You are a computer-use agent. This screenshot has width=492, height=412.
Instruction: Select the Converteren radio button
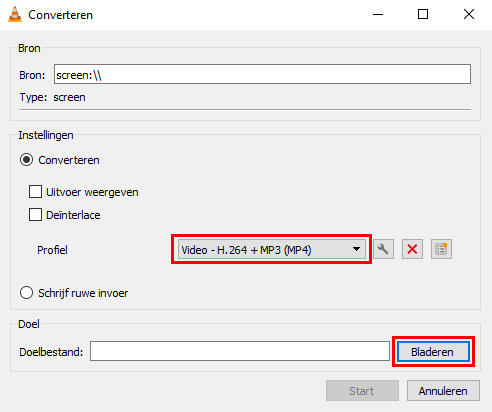click(26, 160)
